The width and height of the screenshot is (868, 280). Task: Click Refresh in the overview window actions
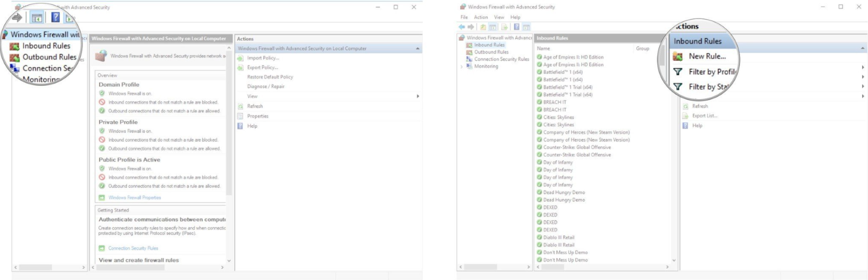point(255,106)
